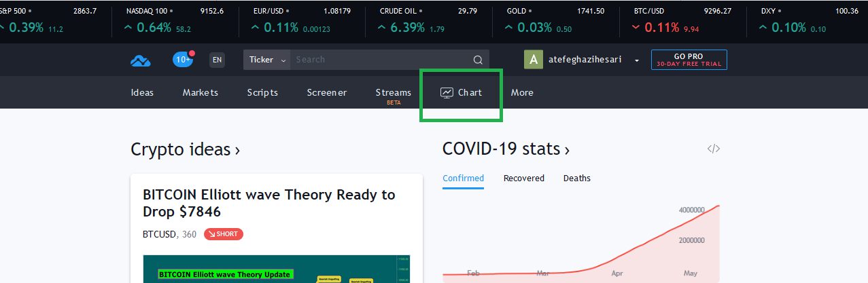Click the 360 timeframe label beside BTCUSD

tap(189, 234)
